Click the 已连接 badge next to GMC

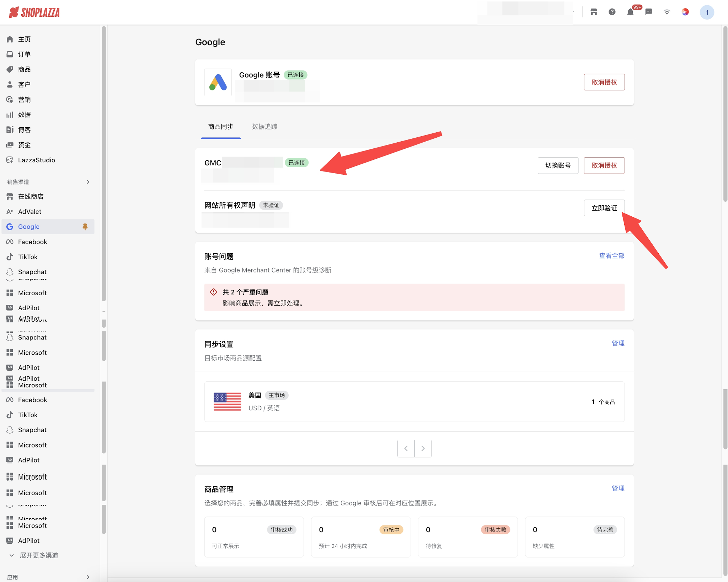[x=296, y=163]
